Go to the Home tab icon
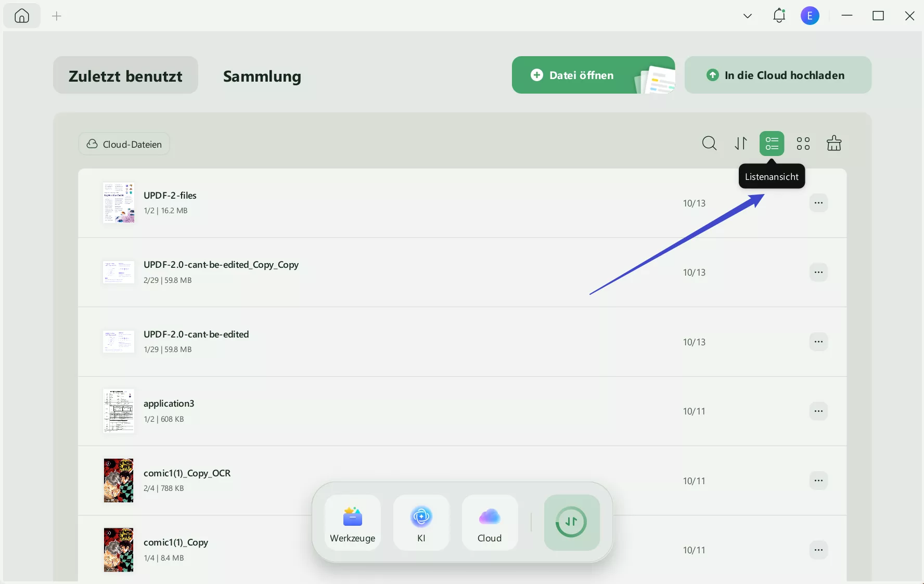Image resolution: width=924 pixels, height=584 pixels. [x=22, y=16]
